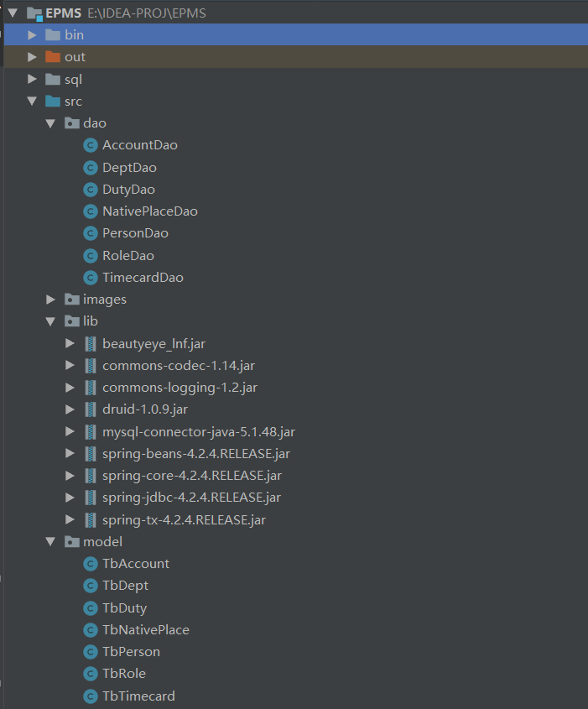Expand the images package arrow
588x709 pixels.
50,300
